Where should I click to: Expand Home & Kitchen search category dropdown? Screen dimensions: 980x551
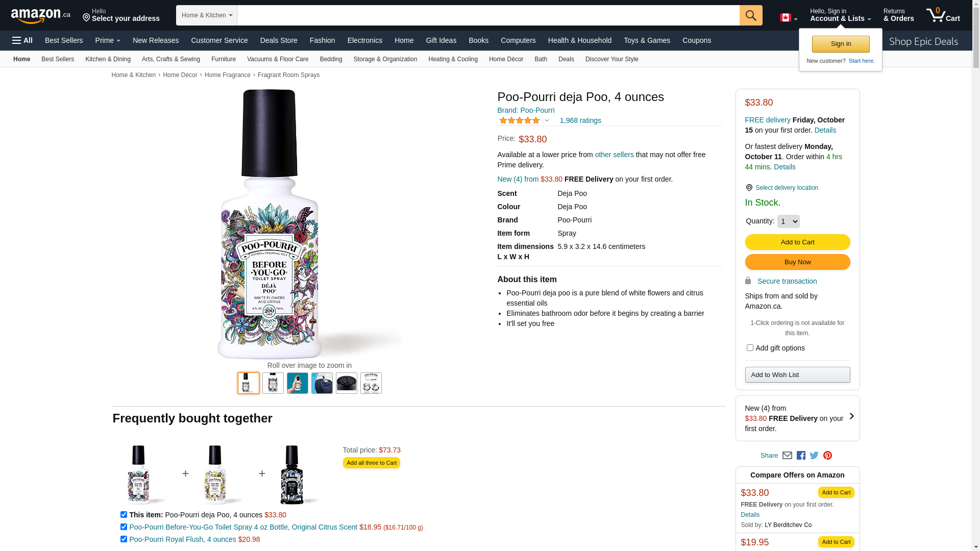tap(207, 15)
